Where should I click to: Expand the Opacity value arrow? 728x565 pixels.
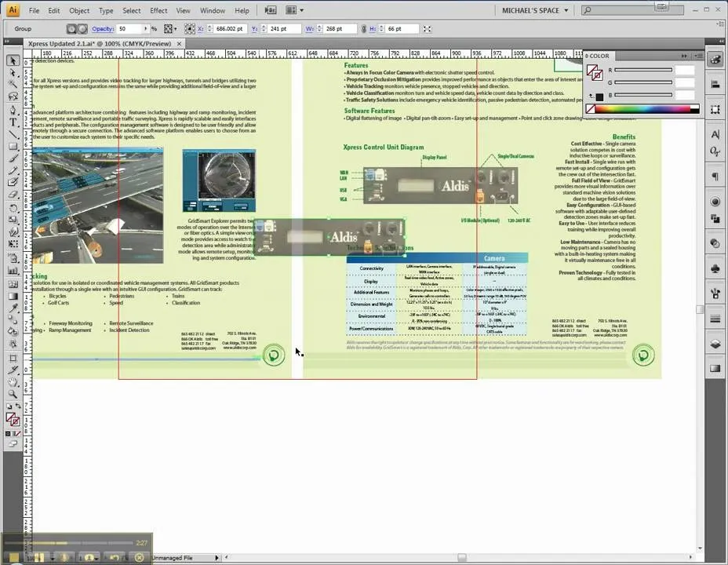[x=145, y=29]
